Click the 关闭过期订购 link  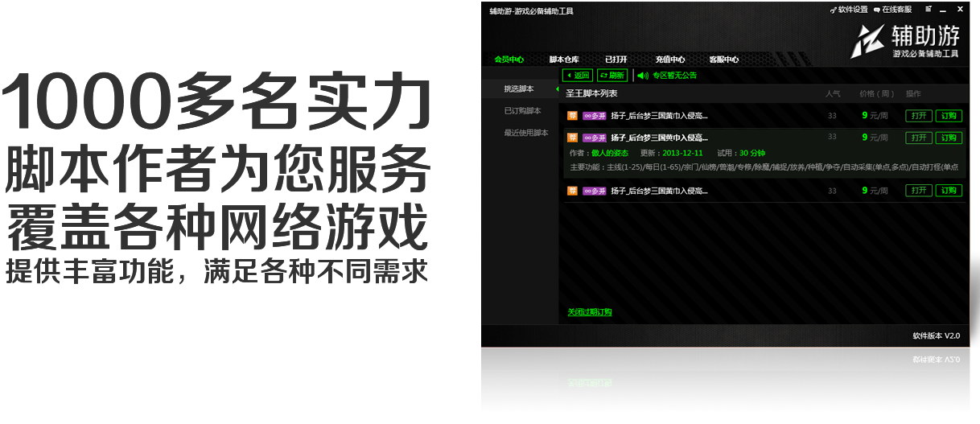click(590, 312)
